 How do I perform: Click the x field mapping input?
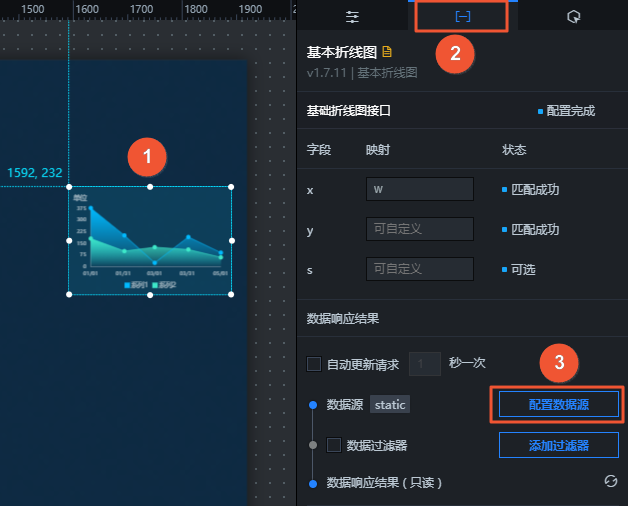point(420,189)
